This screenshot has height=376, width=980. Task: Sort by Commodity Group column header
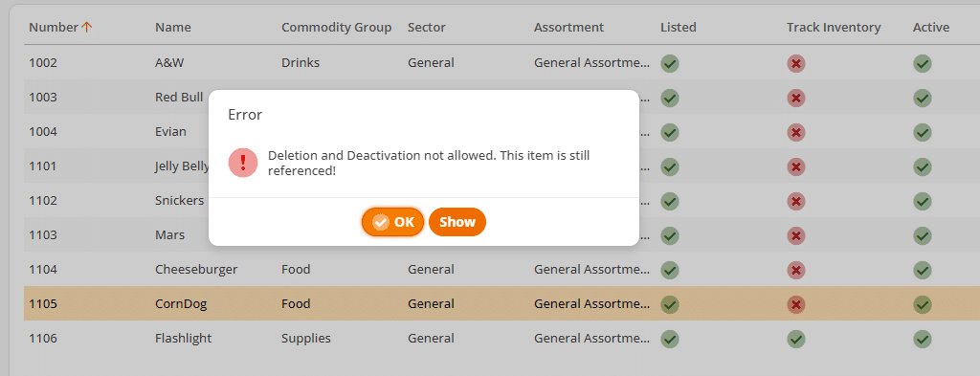coord(336,28)
